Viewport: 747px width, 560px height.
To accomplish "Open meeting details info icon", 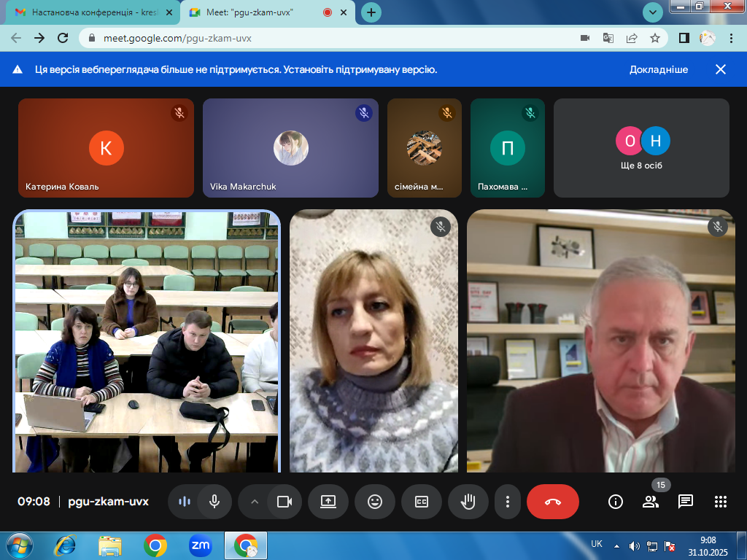I will click(x=616, y=502).
